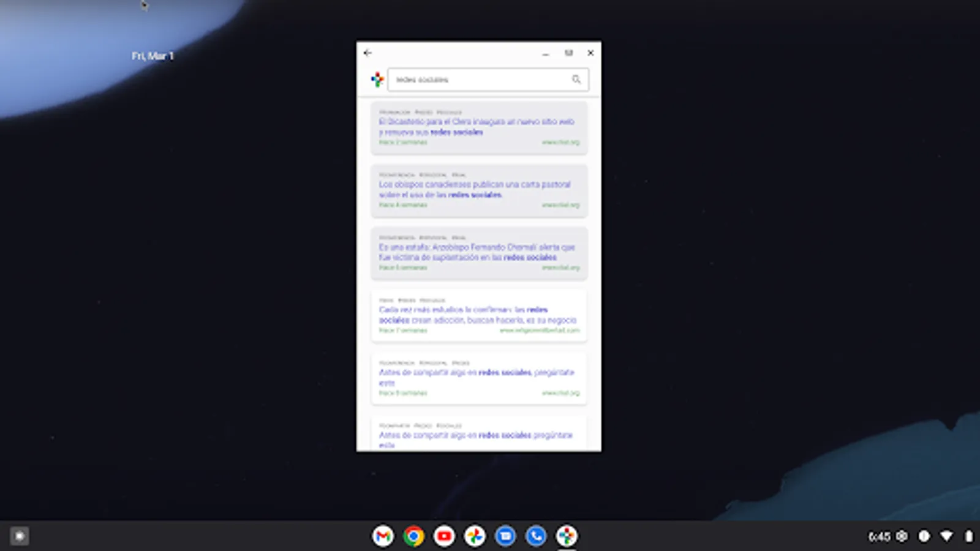Click the settings gear in the status tray
Screen dimensions: 980x551
[901, 535]
